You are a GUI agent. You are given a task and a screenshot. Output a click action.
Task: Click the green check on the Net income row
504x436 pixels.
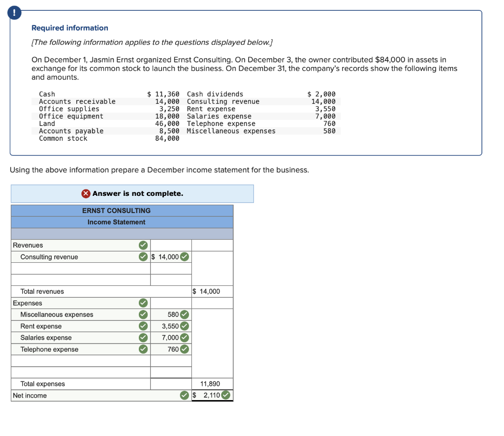pyautogui.click(x=184, y=394)
